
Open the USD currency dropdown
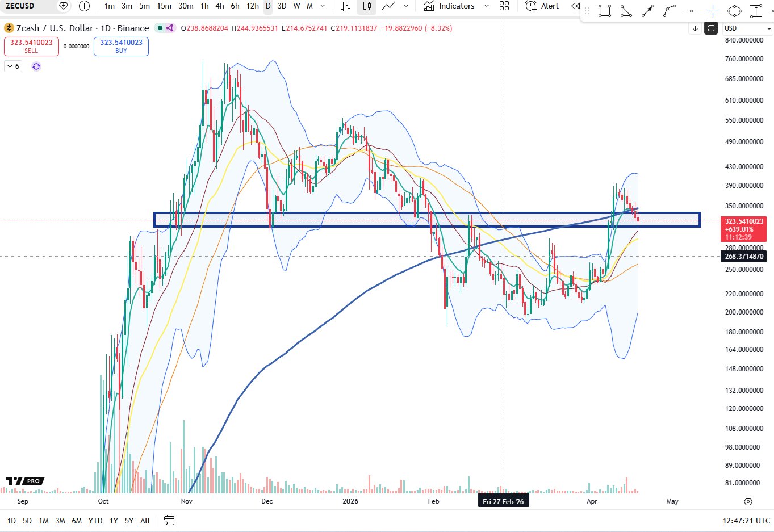click(747, 28)
